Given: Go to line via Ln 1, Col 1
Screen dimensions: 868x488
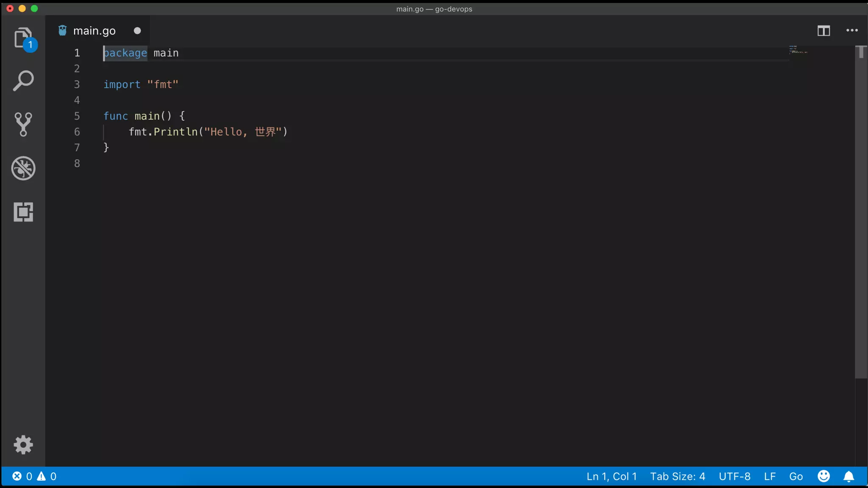Looking at the screenshot, I should click(x=612, y=476).
